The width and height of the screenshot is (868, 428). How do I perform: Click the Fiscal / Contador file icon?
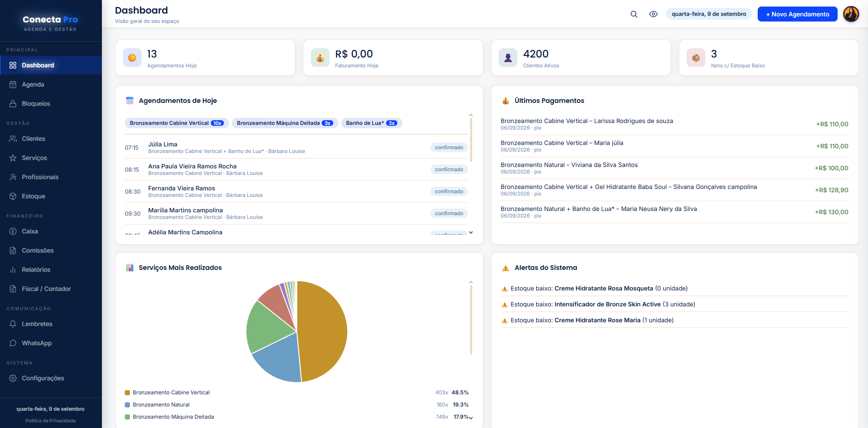coord(13,289)
